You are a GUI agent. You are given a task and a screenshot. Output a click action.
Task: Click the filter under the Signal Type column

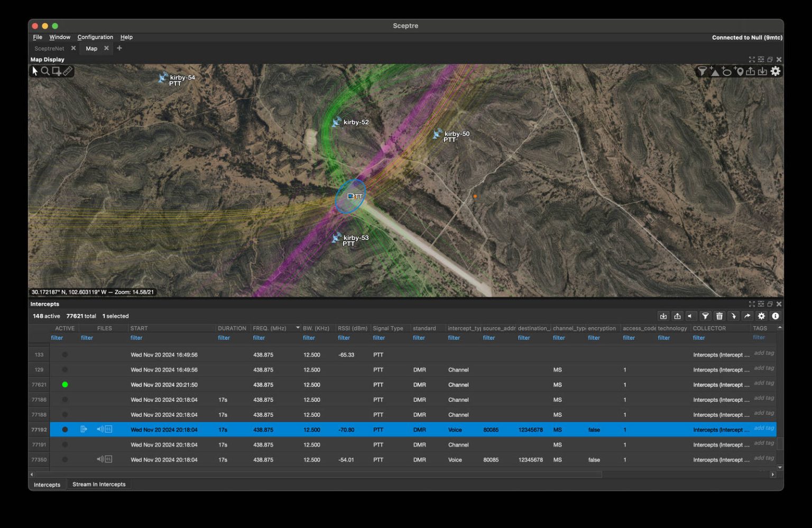click(379, 338)
